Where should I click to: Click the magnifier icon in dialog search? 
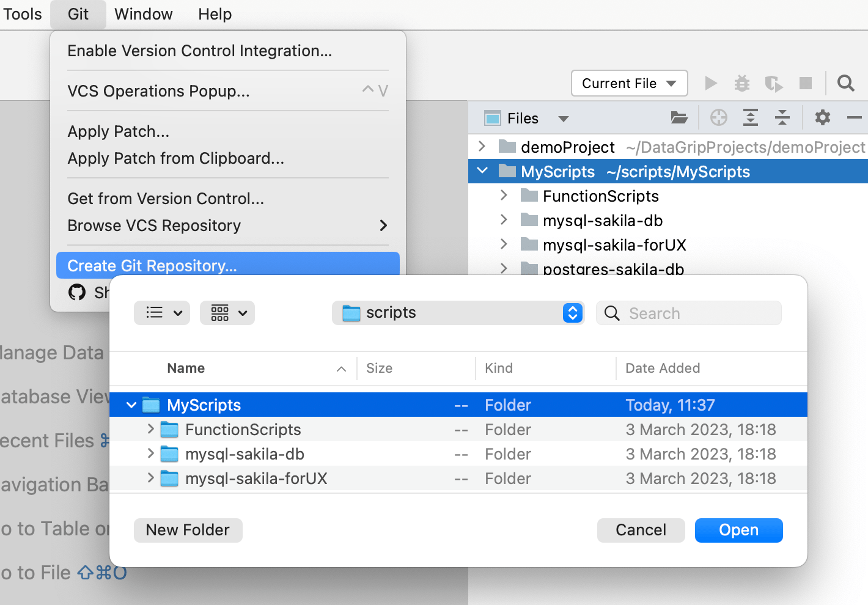[612, 313]
